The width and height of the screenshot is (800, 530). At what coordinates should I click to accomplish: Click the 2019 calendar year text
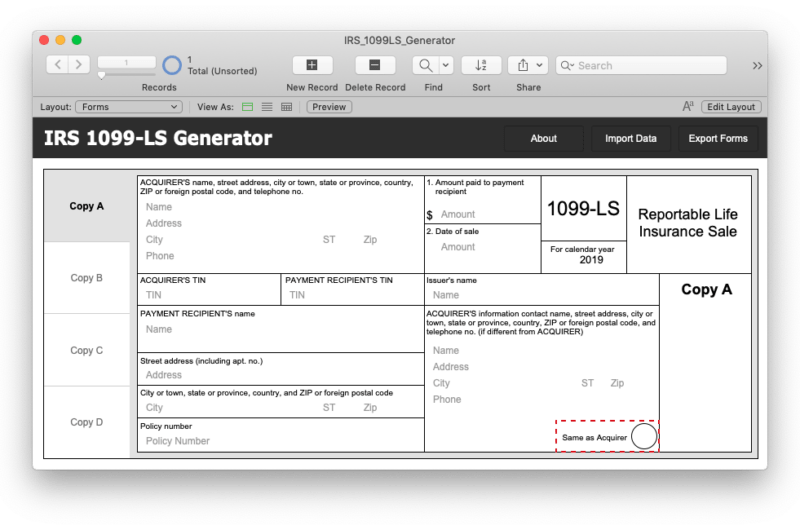[591, 260]
